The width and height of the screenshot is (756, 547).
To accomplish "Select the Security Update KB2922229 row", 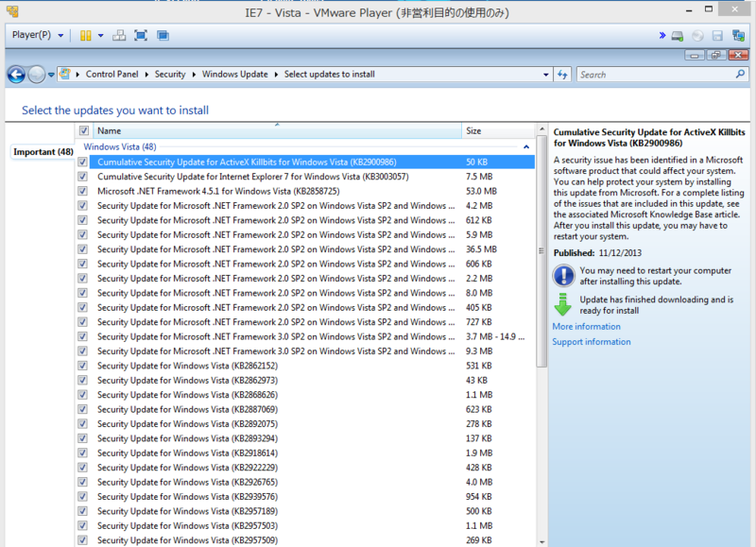I will point(305,468).
